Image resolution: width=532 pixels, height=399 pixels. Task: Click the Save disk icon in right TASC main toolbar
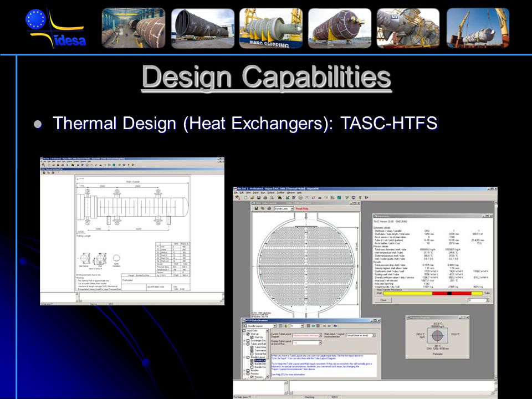[x=259, y=197]
